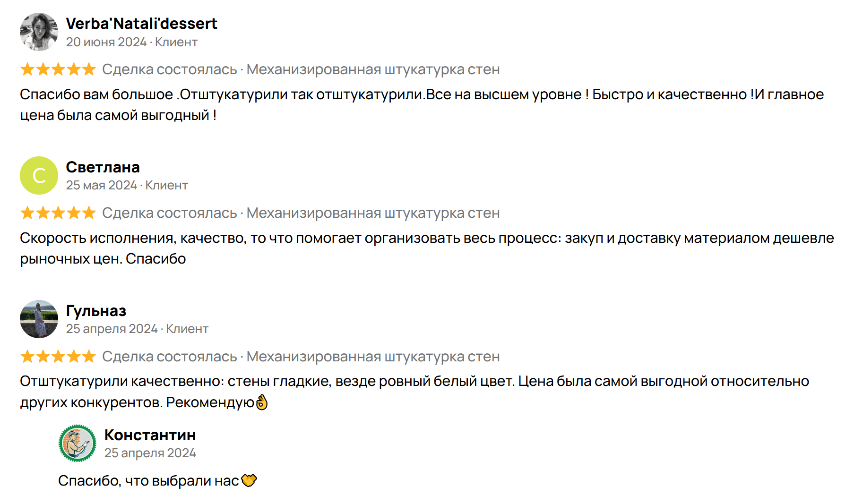Open Гульназ reviewer name
Viewport: 846px width, 504px height.
coord(96,311)
